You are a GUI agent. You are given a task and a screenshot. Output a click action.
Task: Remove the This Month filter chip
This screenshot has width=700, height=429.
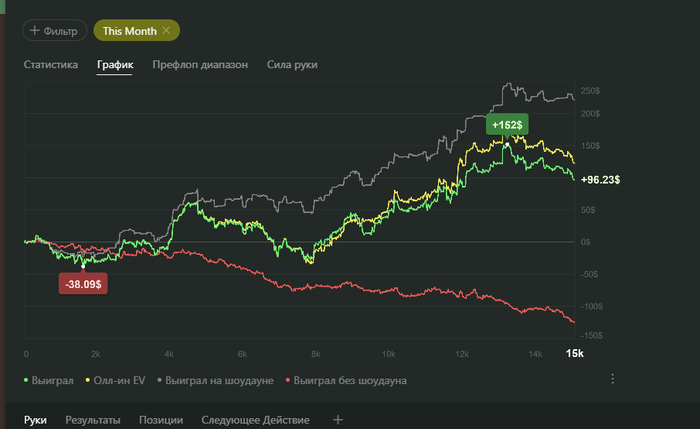[166, 31]
